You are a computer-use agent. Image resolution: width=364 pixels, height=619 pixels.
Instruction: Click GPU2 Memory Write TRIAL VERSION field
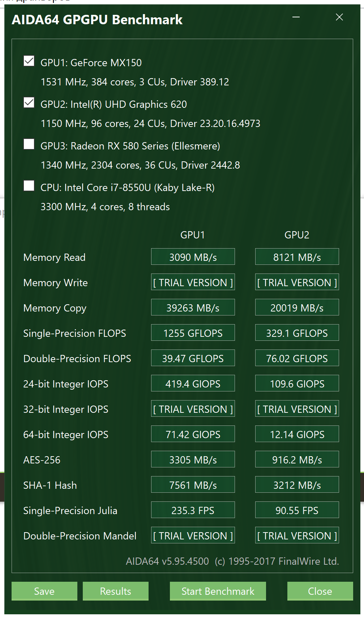[x=297, y=282]
